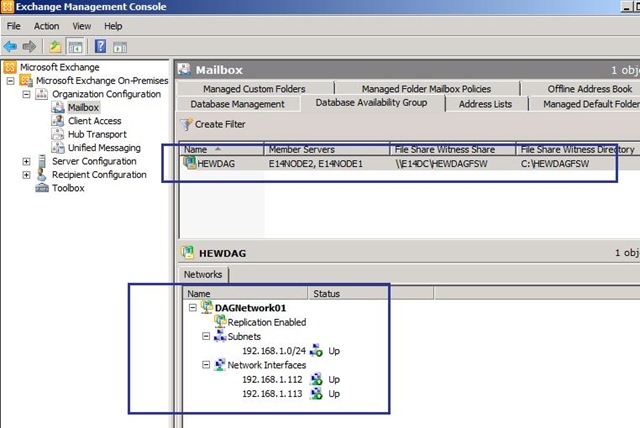Open Managed Custom Folders tab
Viewport: 640px width, 428px height.
(254, 89)
